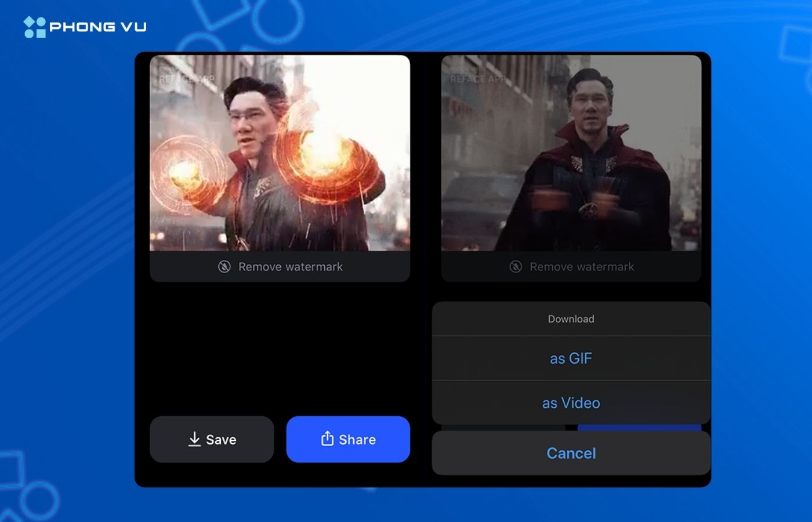Cancel the Download action sheet
Viewport: 812px width, 522px height.
pyautogui.click(x=571, y=453)
